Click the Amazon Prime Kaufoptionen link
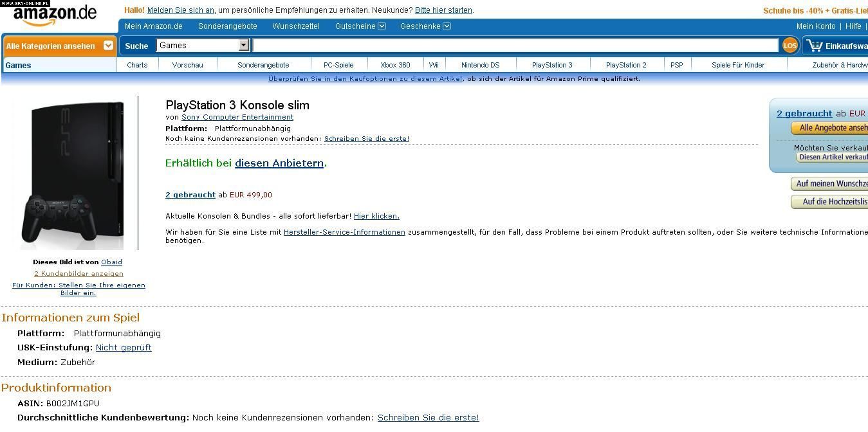868x432 pixels. click(365, 79)
